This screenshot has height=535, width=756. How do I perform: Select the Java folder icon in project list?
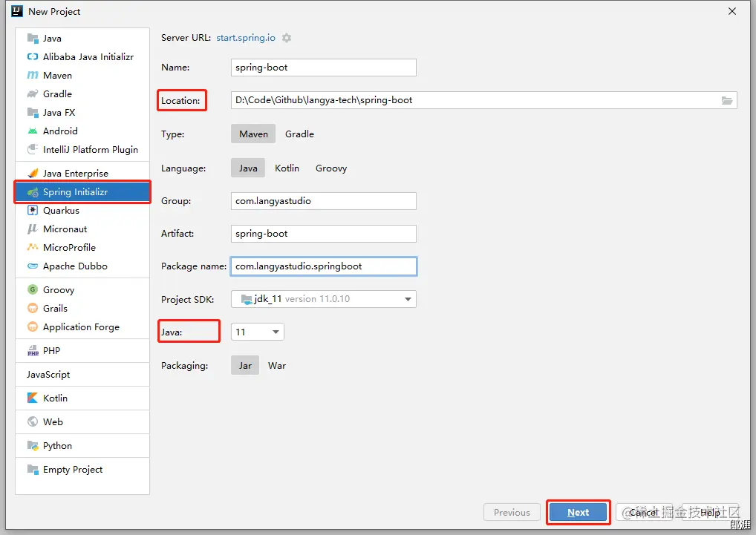click(32, 38)
